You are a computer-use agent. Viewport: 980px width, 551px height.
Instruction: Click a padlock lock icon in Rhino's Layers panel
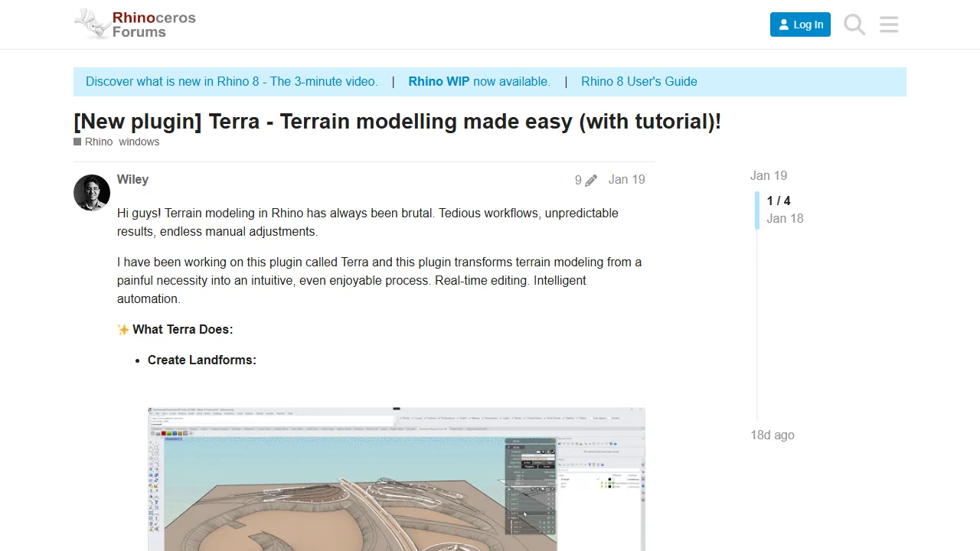pyautogui.click(x=605, y=483)
